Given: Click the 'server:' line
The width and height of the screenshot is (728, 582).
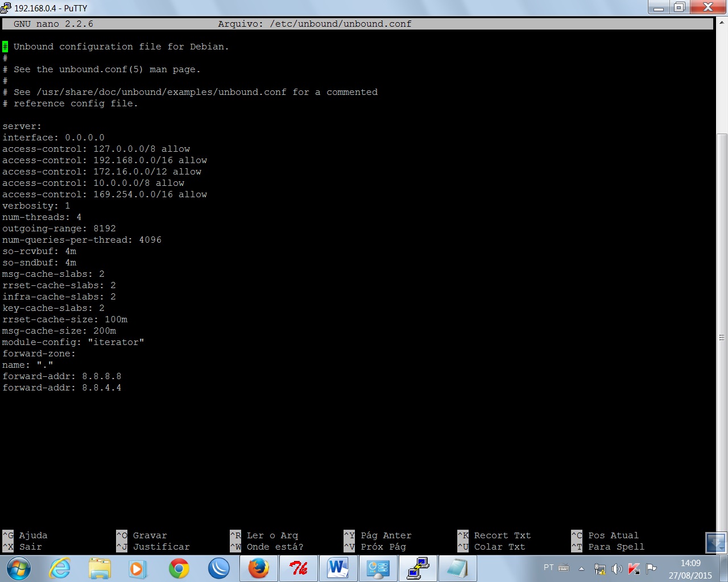Looking at the screenshot, I should [22, 126].
